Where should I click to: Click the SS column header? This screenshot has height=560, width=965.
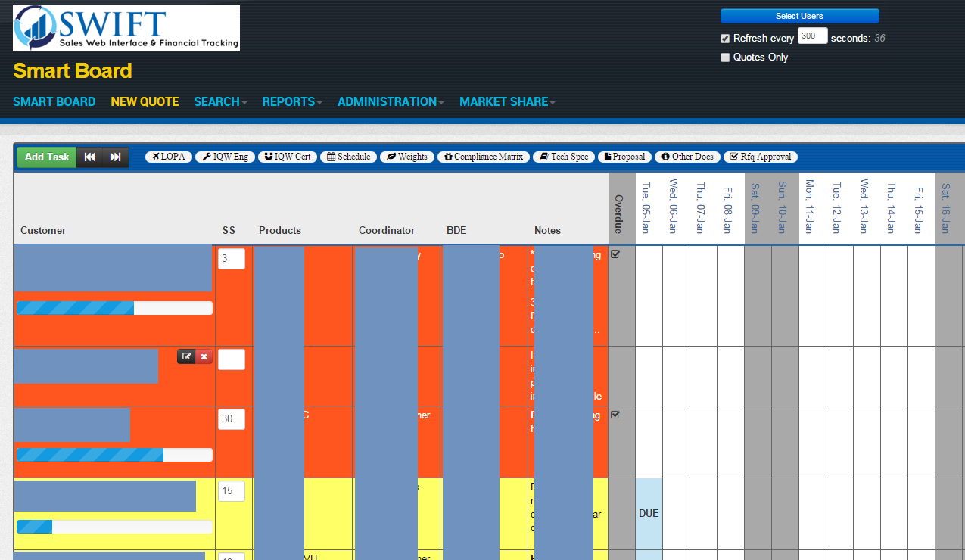(229, 230)
